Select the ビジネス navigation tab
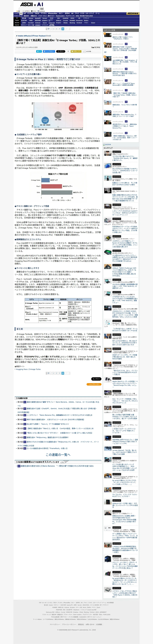 click(30, 13)
